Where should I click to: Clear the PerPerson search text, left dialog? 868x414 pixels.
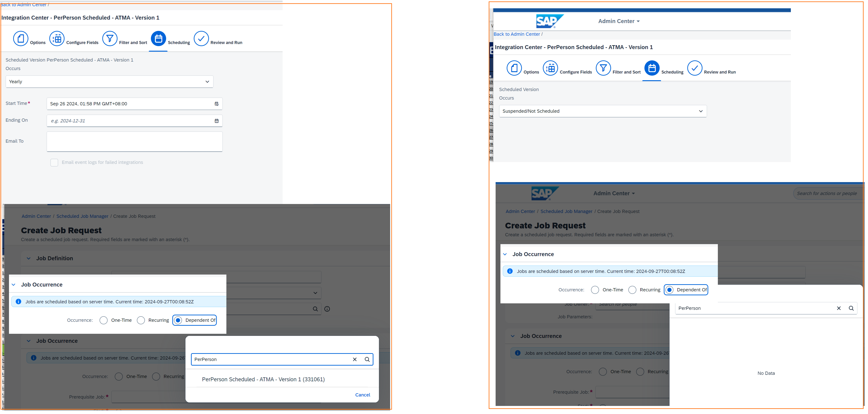point(355,359)
